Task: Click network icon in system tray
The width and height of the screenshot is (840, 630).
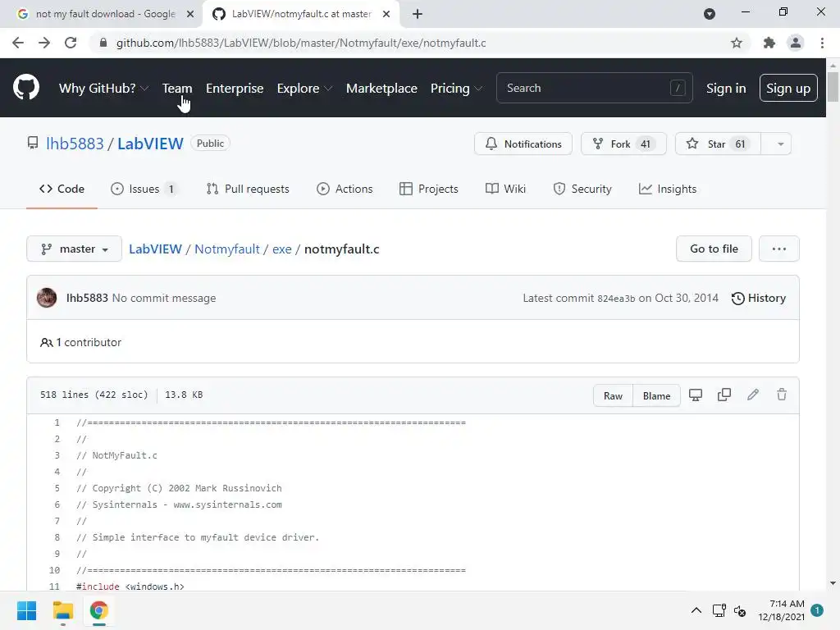Action: 719,610
